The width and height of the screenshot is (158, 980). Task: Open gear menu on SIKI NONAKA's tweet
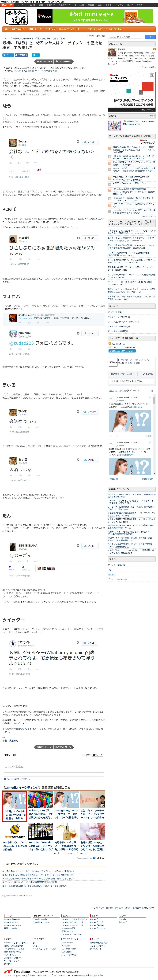pos(78,546)
